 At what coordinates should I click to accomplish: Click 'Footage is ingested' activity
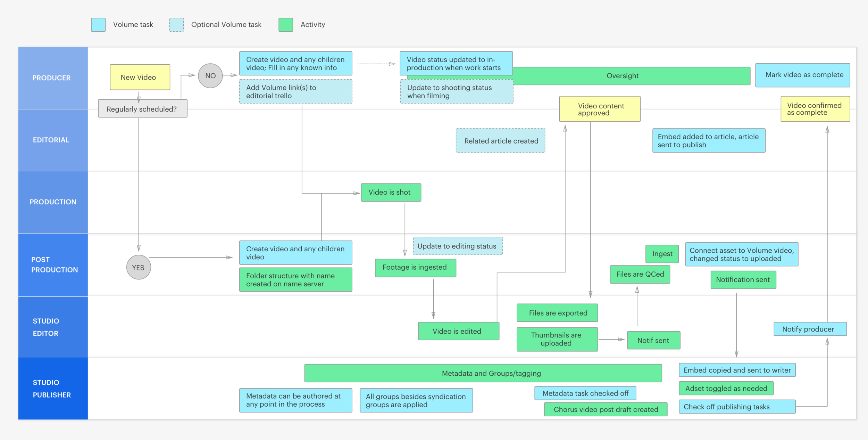(x=416, y=268)
